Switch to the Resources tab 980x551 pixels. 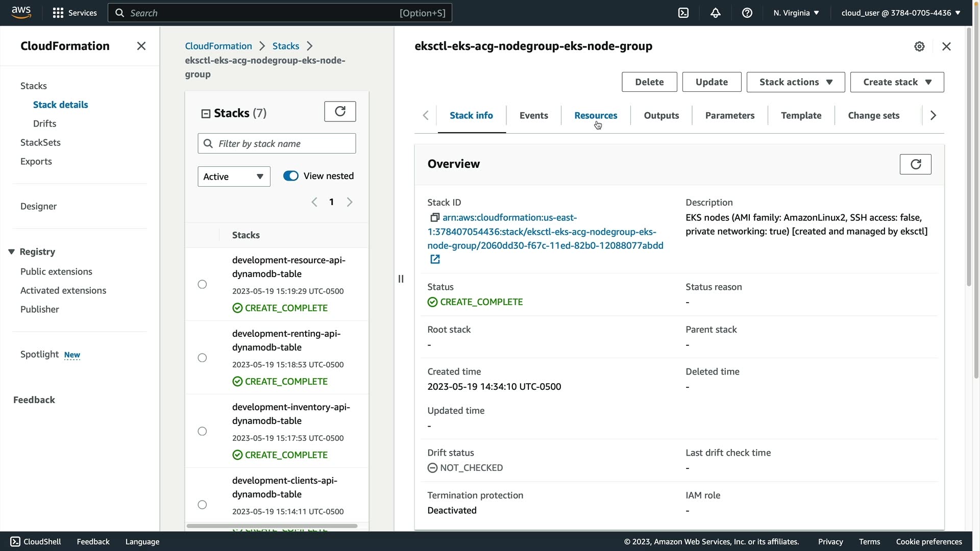point(596,115)
